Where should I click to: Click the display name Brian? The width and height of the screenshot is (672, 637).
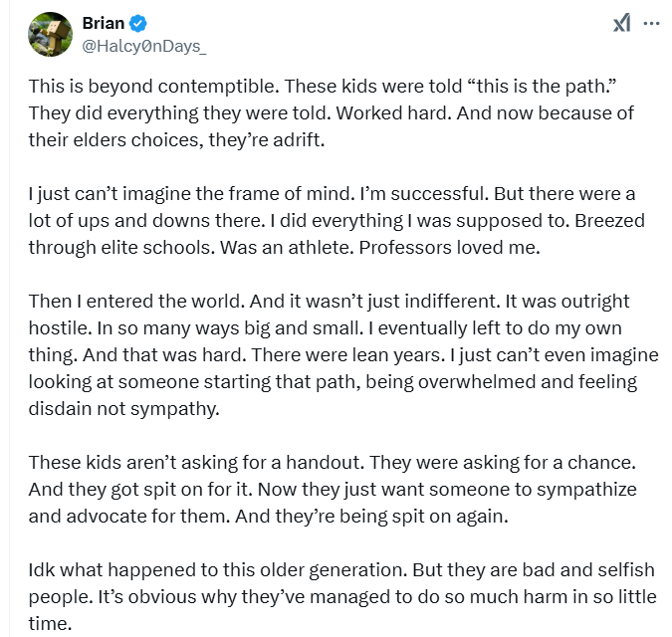coord(103,23)
